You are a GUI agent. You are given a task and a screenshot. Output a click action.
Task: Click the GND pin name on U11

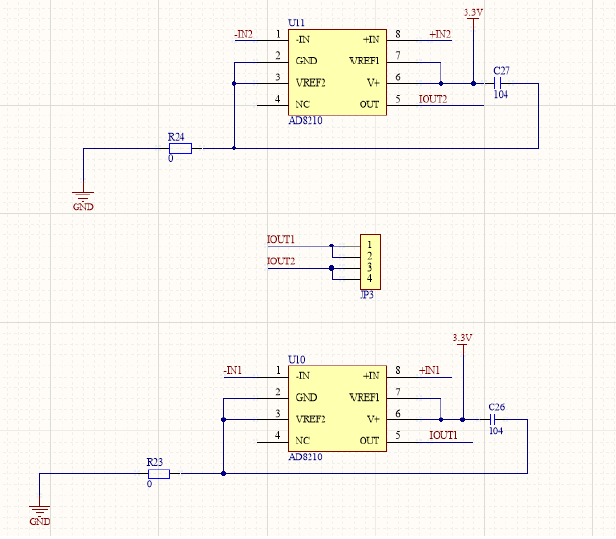[x=306, y=61]
